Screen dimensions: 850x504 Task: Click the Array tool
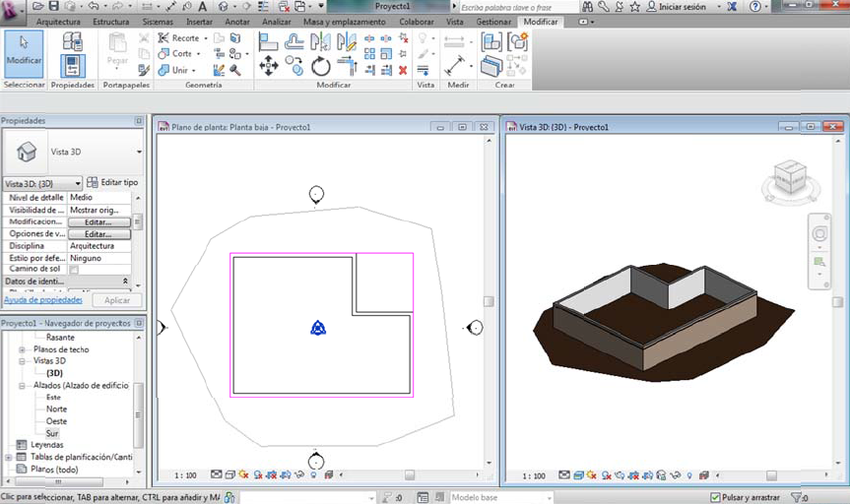[x=369, y=54]
